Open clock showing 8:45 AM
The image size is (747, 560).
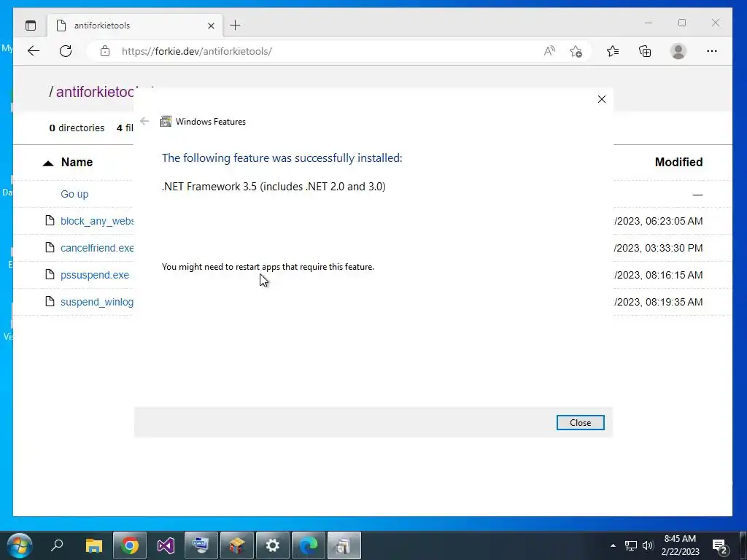[x=680, y=545]
